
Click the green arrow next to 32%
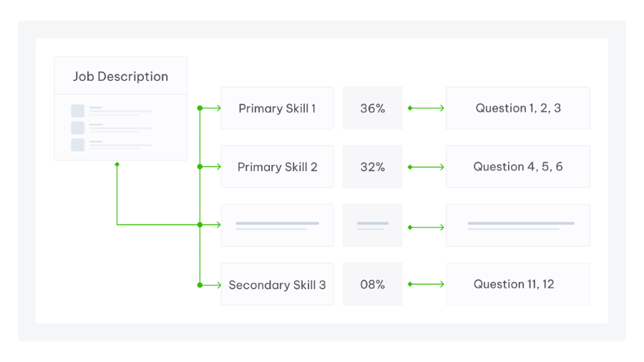point(426,167)
